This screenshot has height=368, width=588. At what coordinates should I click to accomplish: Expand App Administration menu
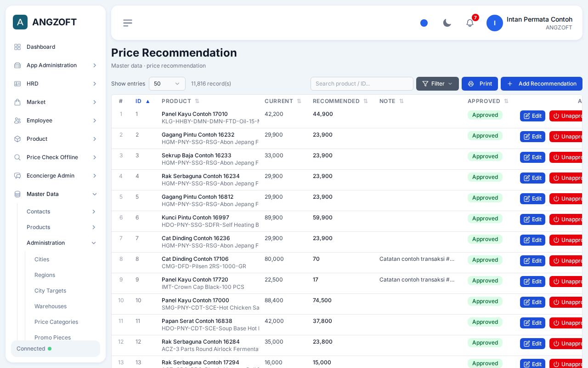click(56, 65)
